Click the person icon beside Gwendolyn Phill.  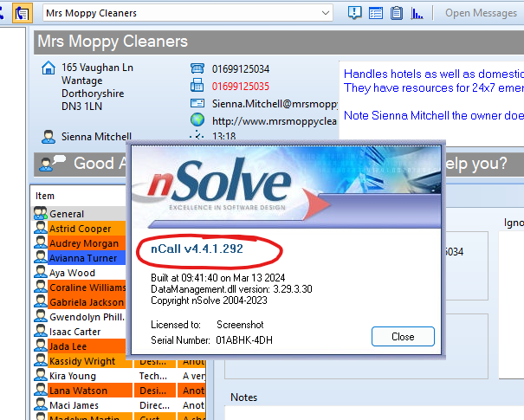pyautogui.click(x=41, y=316)
